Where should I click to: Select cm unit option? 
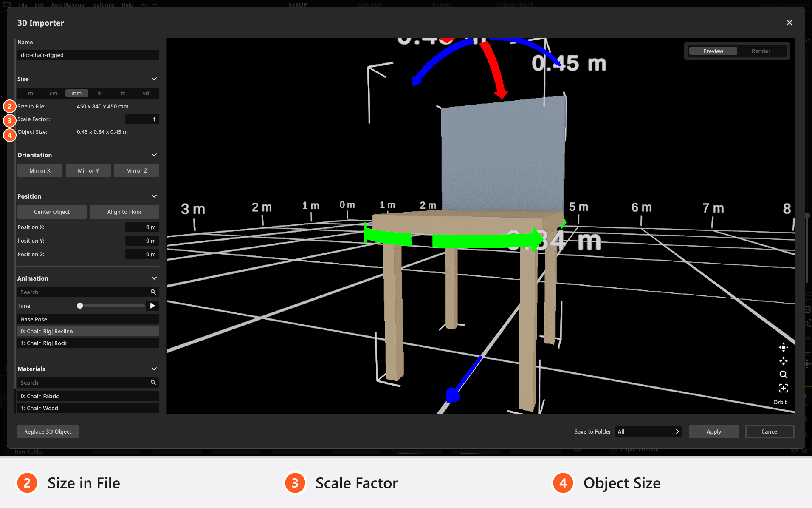(x=54, y=93)
